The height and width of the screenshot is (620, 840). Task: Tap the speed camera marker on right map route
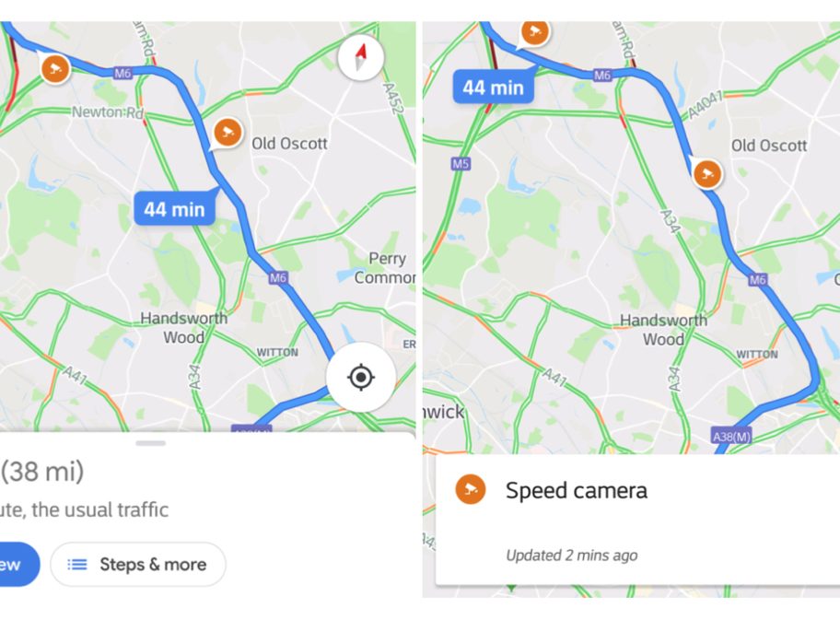(x=707, y=174)
